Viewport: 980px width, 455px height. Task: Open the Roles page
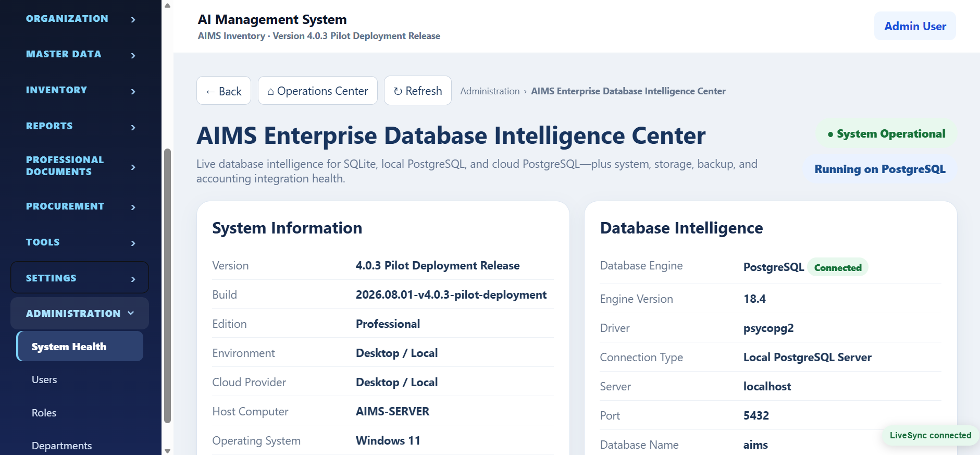44,413
